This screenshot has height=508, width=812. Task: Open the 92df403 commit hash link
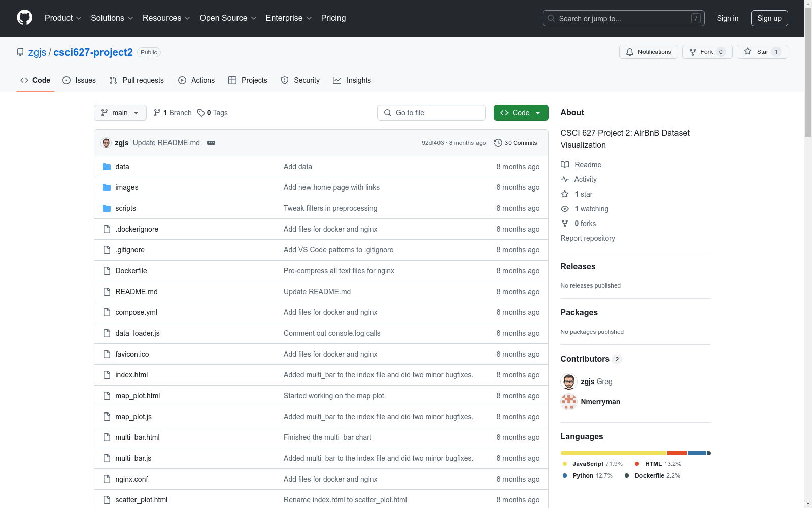(433, 143)
